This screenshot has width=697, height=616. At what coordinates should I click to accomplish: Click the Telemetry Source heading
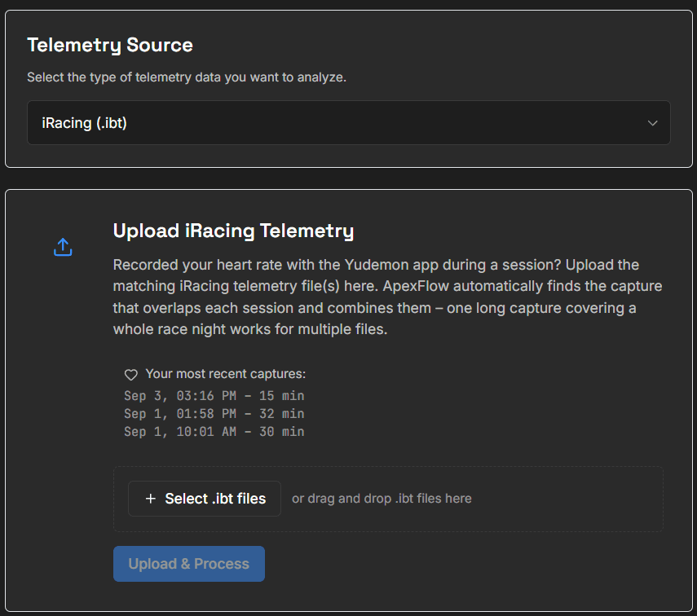coord(110,46)
